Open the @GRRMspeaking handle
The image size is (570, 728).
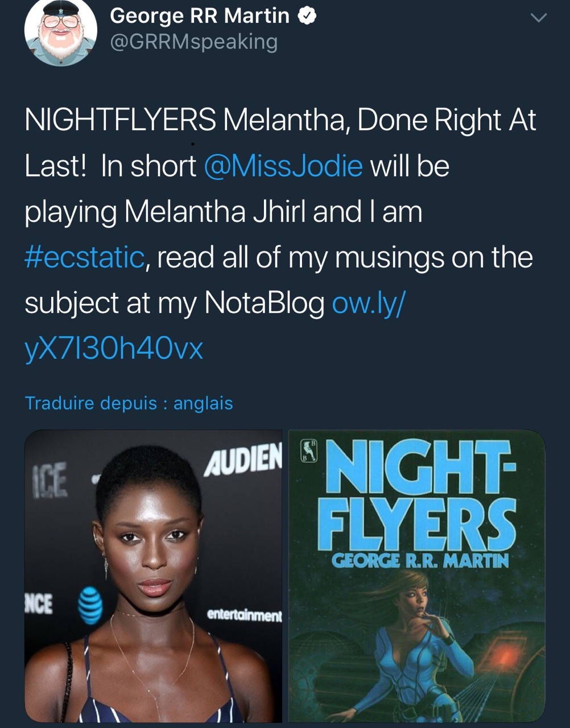pos(193,42)
